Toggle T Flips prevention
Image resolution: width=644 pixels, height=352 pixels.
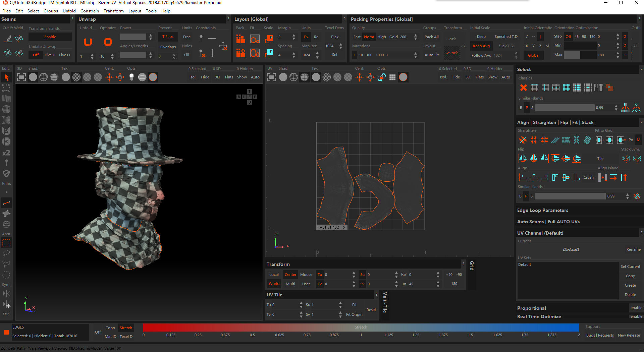coord(168,37)
